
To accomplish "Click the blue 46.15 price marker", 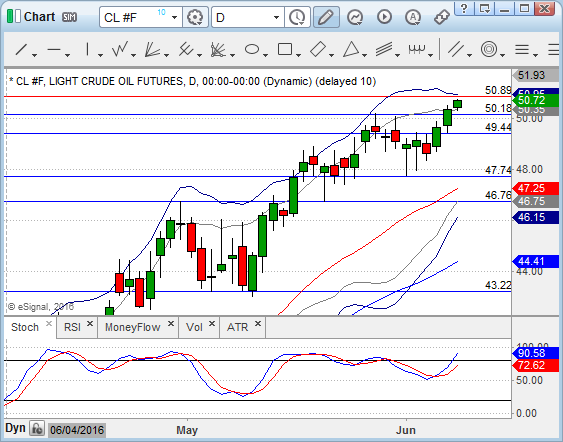I will [536, 217].
